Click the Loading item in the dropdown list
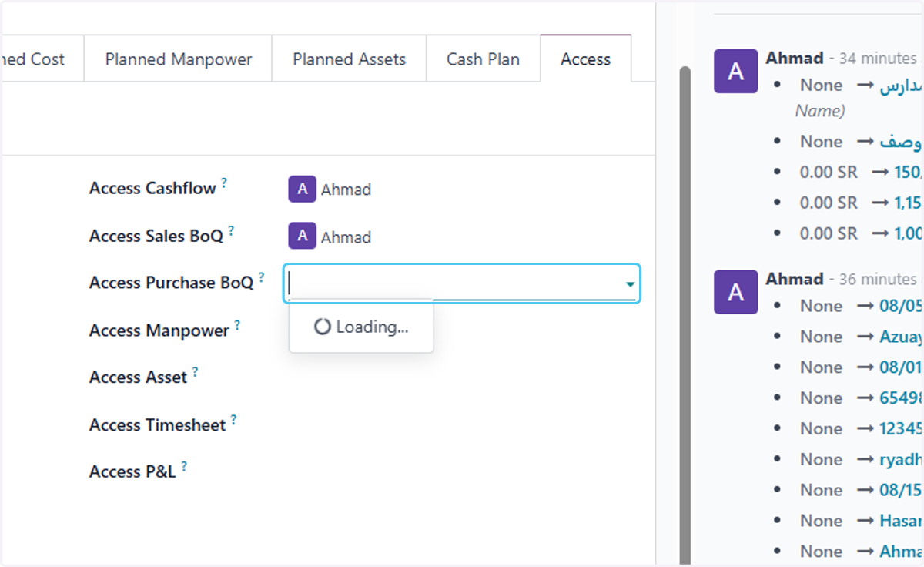 [x=361, y=327]
